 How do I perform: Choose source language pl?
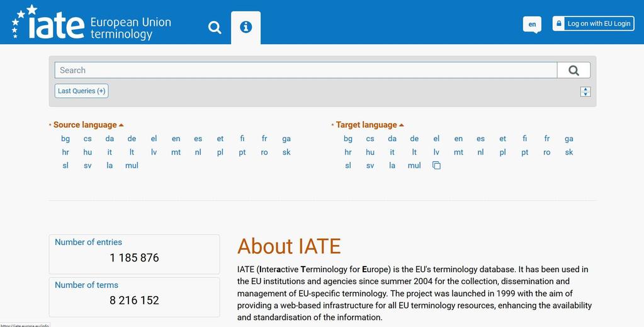(220, 152)
